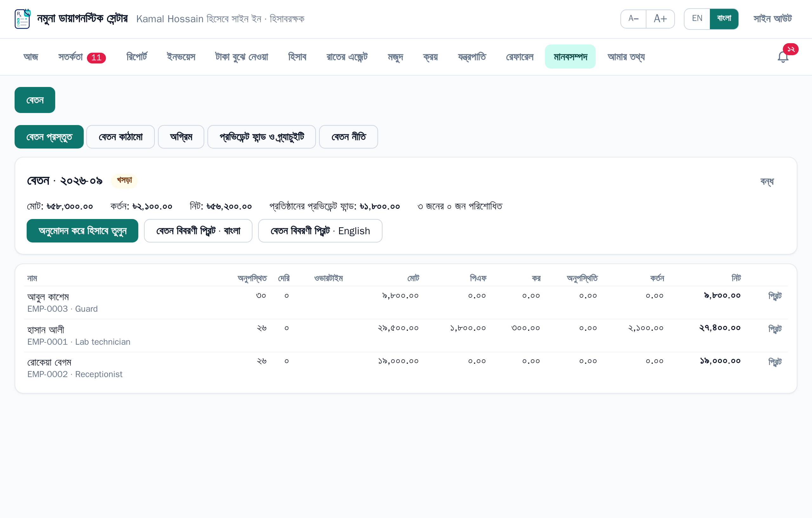Select প্রভিডেন্ট ফান্ড ও গ্র্যাচুইটি sub-tab
812x518 pixels.
[262, 137]
